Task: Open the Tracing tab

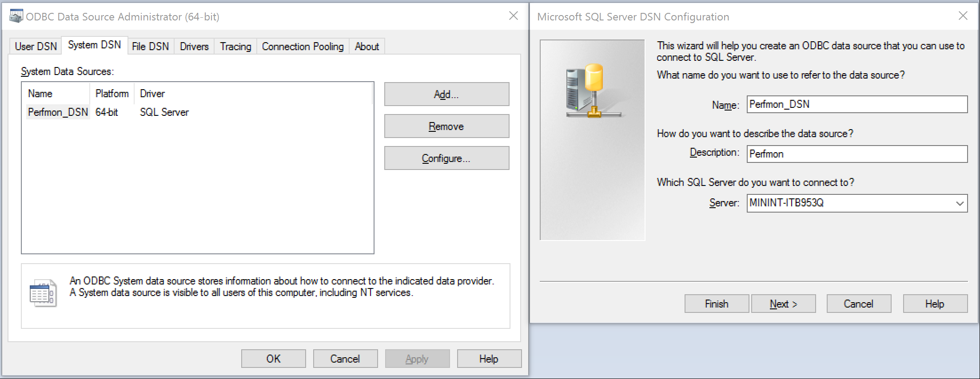Action: pyautogui.click(x=235, y=46)
